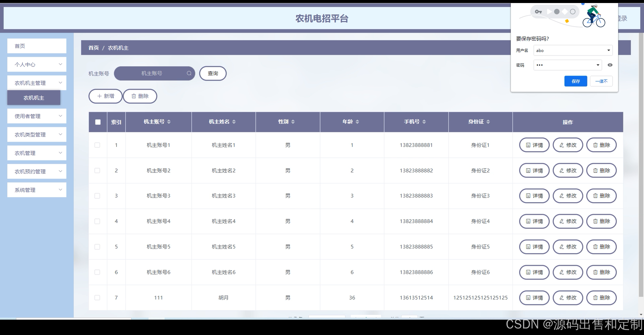The height and width of the screenshot is (335, 644).
Task: Show password with the eye icon
Action: pyautogui.click(x=610, y=65)
